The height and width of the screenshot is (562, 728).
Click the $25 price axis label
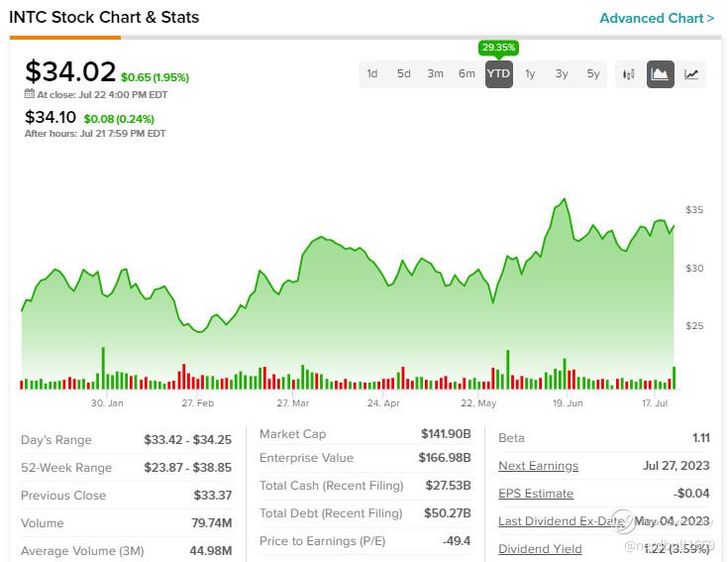694,325
